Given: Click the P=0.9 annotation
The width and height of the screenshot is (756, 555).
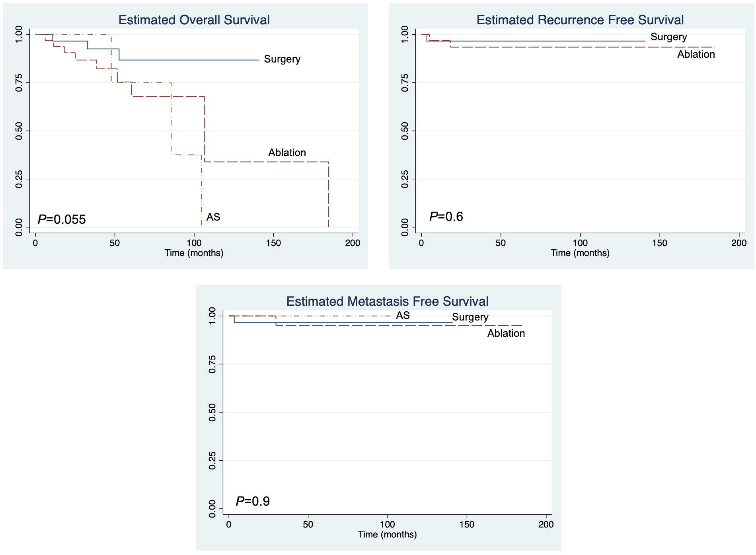Looking at the screenshot, I should (253, 501).
